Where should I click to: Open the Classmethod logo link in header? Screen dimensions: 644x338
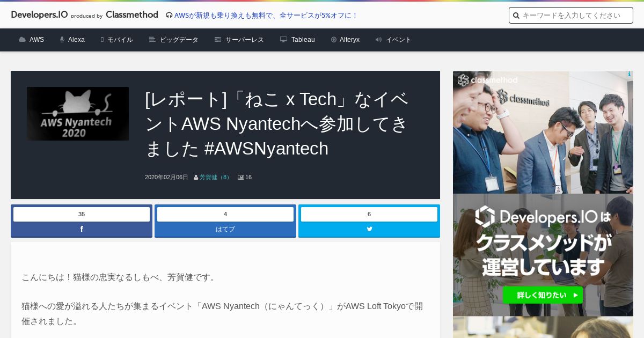click(132, 14)
